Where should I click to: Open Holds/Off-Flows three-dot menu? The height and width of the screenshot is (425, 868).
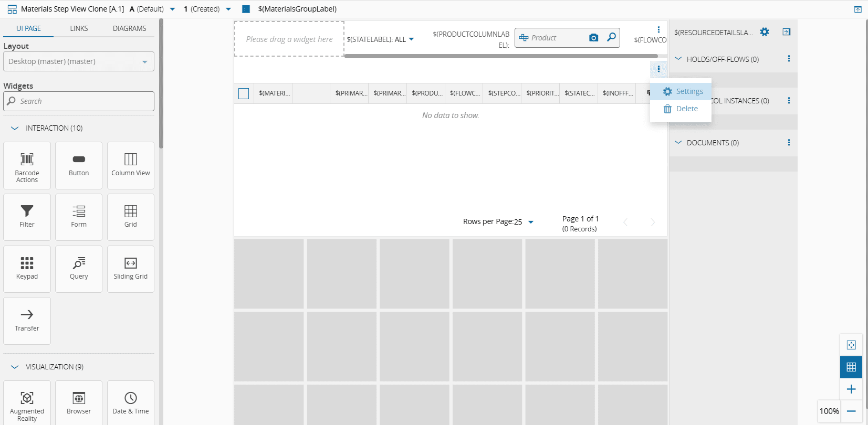pos(789,59)
